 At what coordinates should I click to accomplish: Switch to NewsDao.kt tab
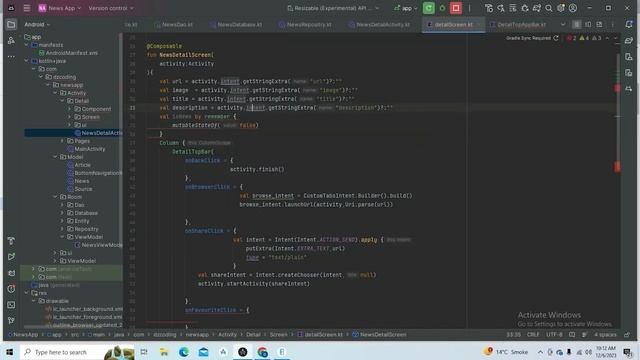(x=174, y=24)
